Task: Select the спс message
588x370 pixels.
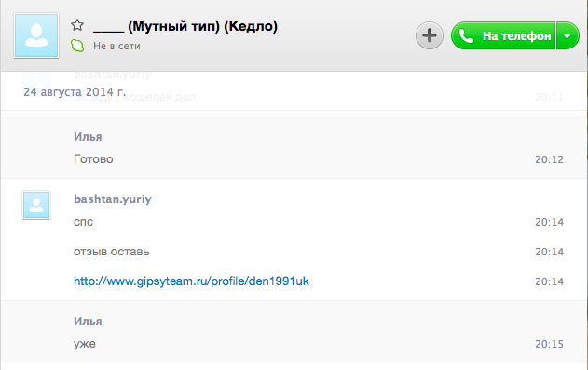Action: (x=83, y=222)
